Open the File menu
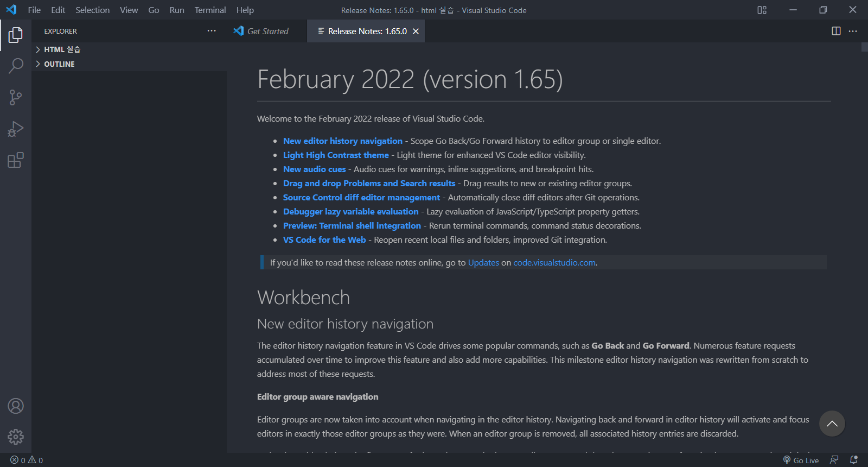This screenshot has width=868, height=467. click(34, 10)
